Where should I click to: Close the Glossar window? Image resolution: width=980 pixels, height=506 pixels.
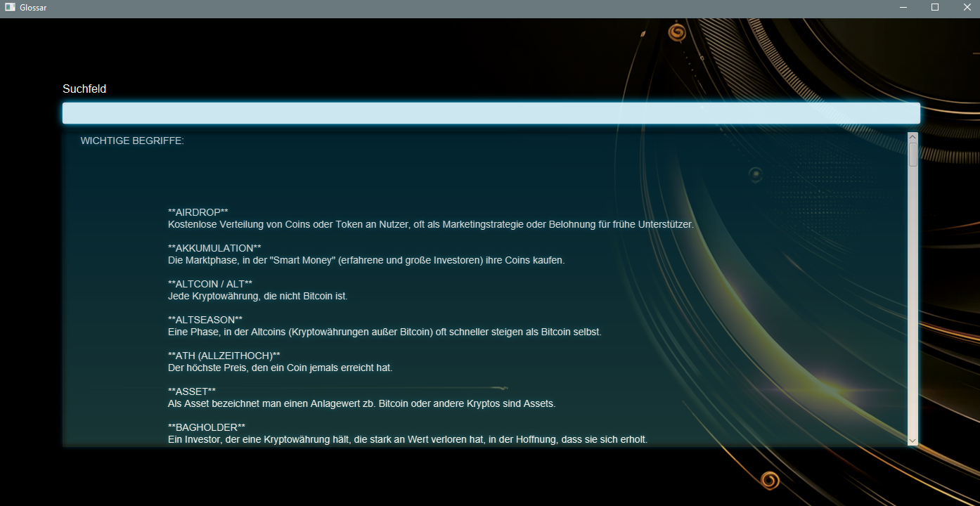(967, 8)
